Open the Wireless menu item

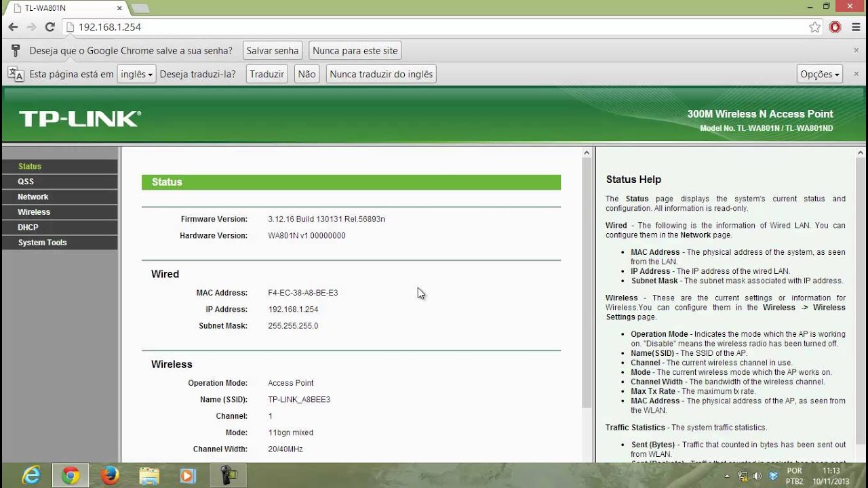(60, 212)
